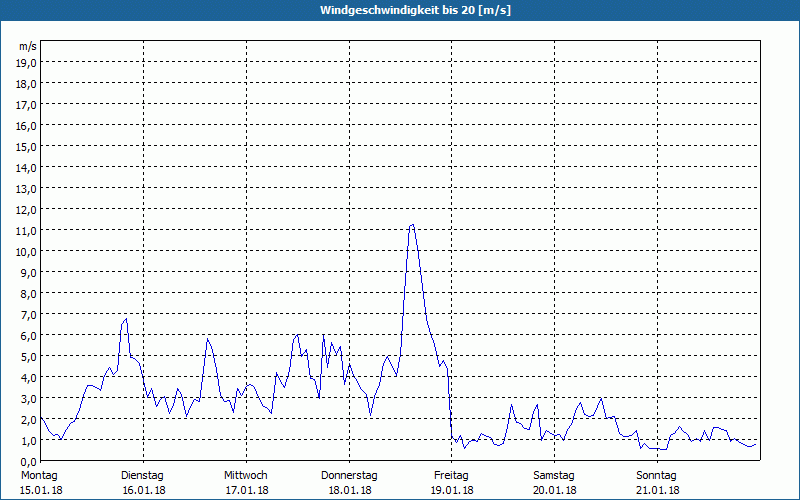Click the '19.01.18' date label

click(452, 490)
